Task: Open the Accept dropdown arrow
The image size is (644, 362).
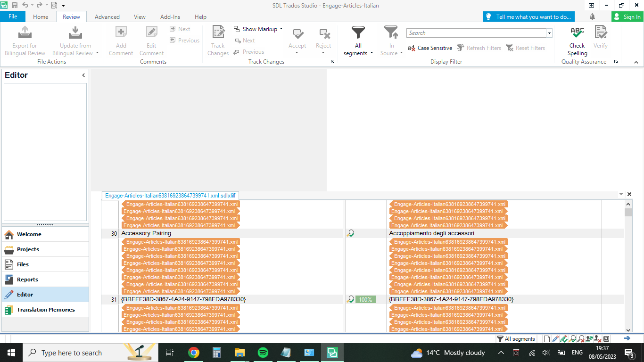Action: tap(297, 52)
